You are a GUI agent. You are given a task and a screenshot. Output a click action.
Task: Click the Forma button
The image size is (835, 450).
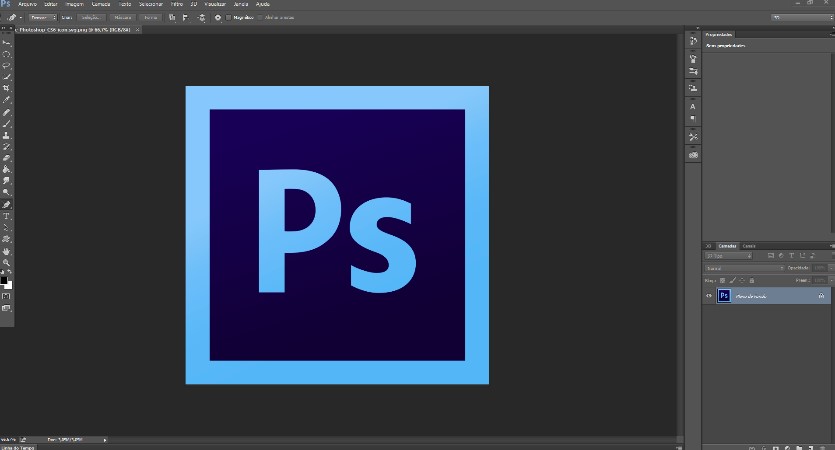point(151,18)
